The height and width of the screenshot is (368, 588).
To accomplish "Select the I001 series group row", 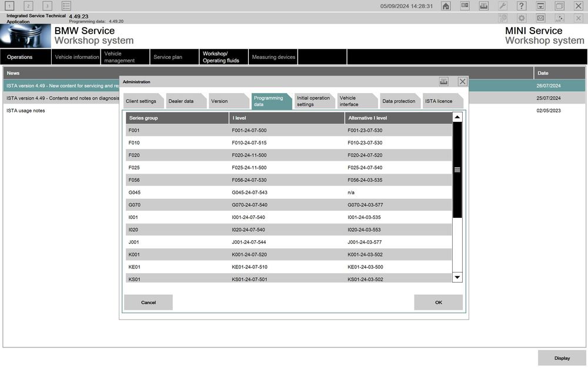I will (289, 217).
